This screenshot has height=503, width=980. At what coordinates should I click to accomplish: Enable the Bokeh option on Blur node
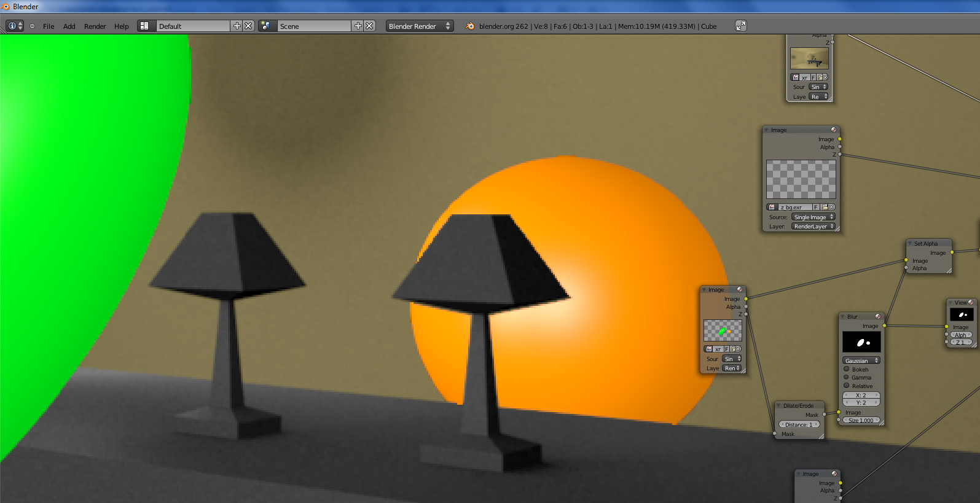(846, 369)
